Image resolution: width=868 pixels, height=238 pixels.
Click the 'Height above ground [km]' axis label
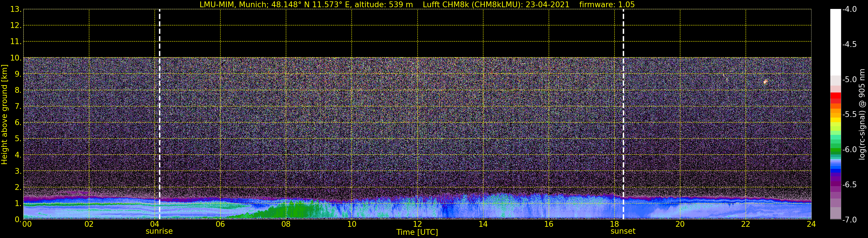4,115
